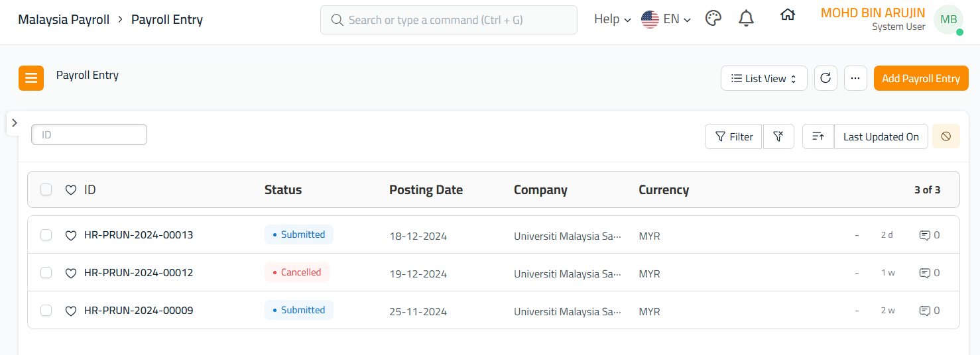Open the List View switcher dropdown

[x=763, y=78]
